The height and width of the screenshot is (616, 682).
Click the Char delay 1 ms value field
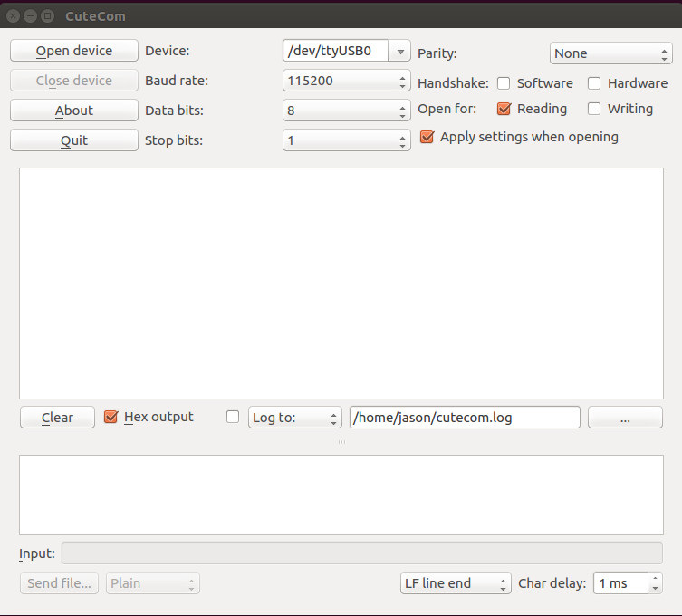click(x=621, y=583)
